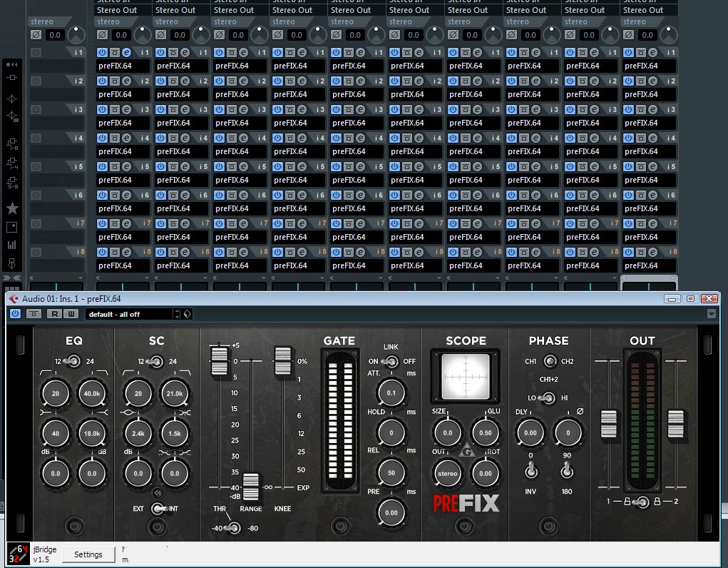Viewport: 728px width, 568px height.
Task: Open empty insert slot i8 on plugin-less channel
Action: coord(56,265)
